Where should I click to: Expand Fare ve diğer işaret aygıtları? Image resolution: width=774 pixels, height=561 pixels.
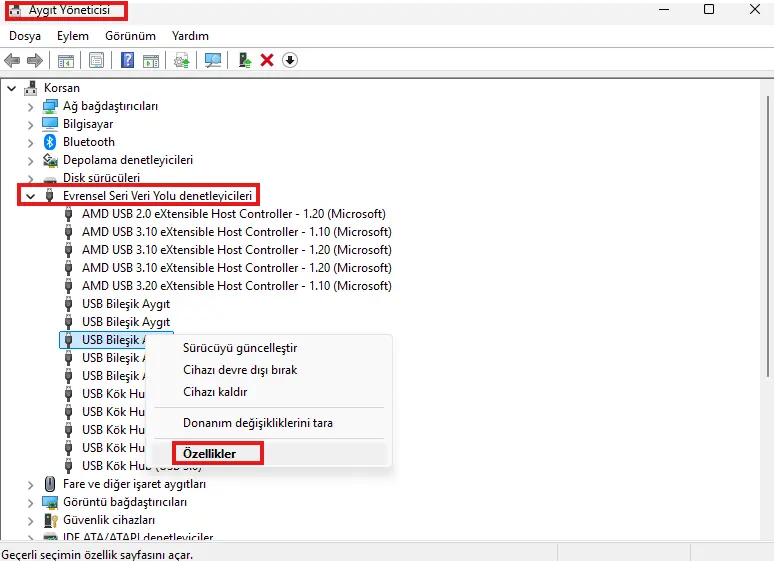point(31,484)
